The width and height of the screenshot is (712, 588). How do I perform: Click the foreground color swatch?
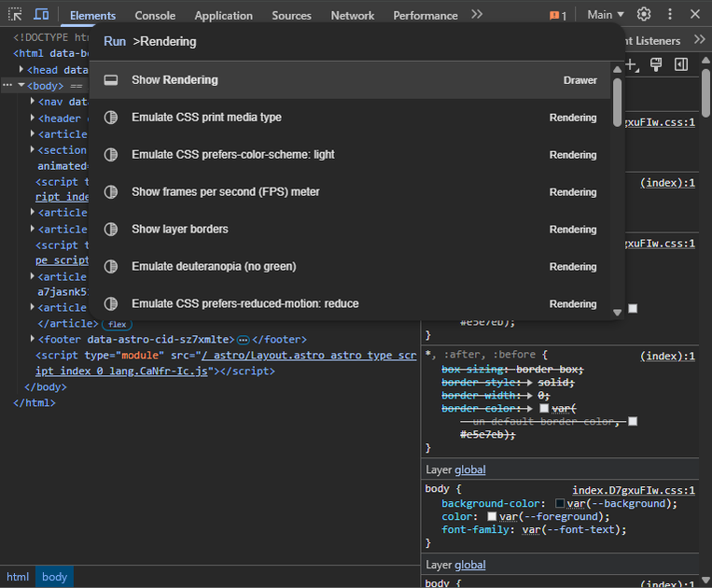point(492,516)
